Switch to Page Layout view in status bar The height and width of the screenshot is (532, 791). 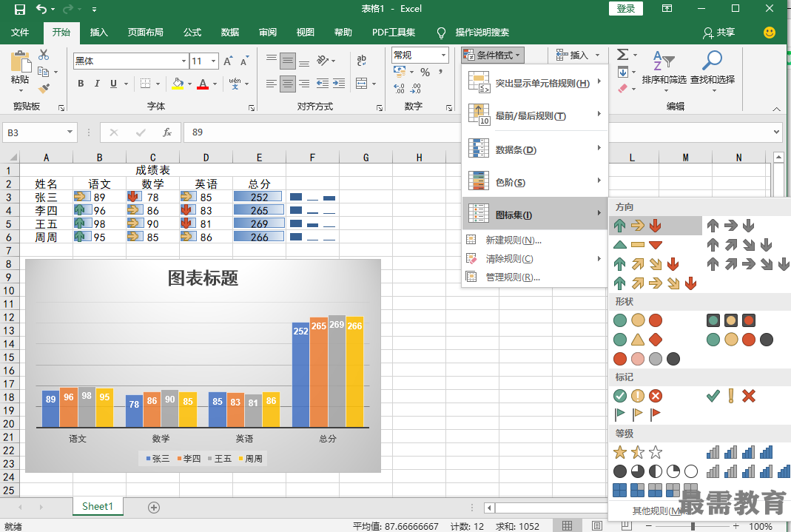pyautogui.click(x=597, y=526)
